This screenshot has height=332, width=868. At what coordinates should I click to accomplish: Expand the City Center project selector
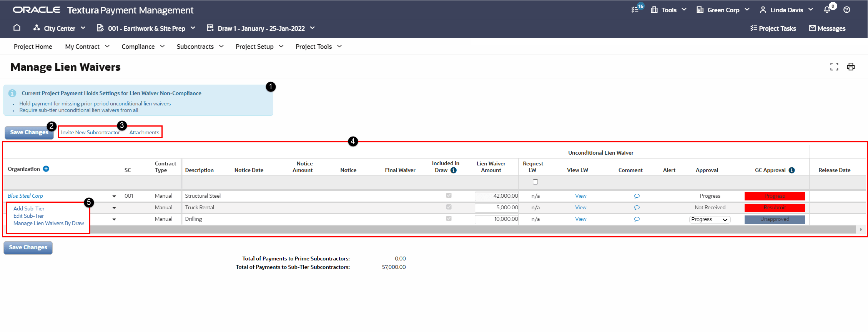(60, 28)
